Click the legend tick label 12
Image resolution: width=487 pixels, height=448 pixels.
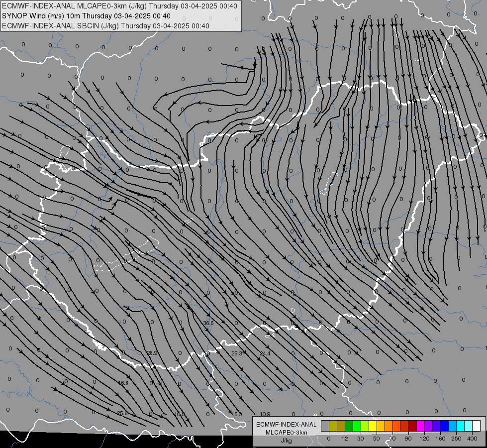[345, 439]
